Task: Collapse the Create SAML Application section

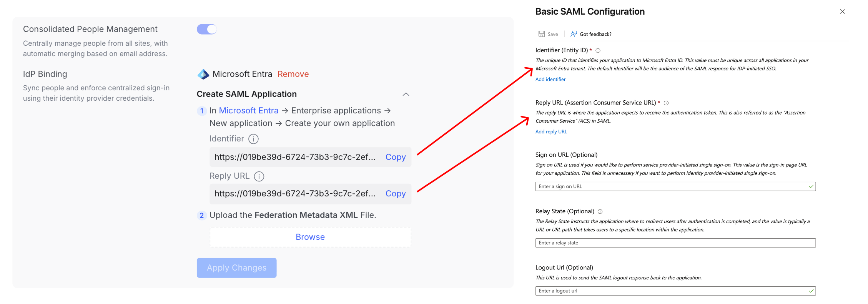Action: point(406,95)
